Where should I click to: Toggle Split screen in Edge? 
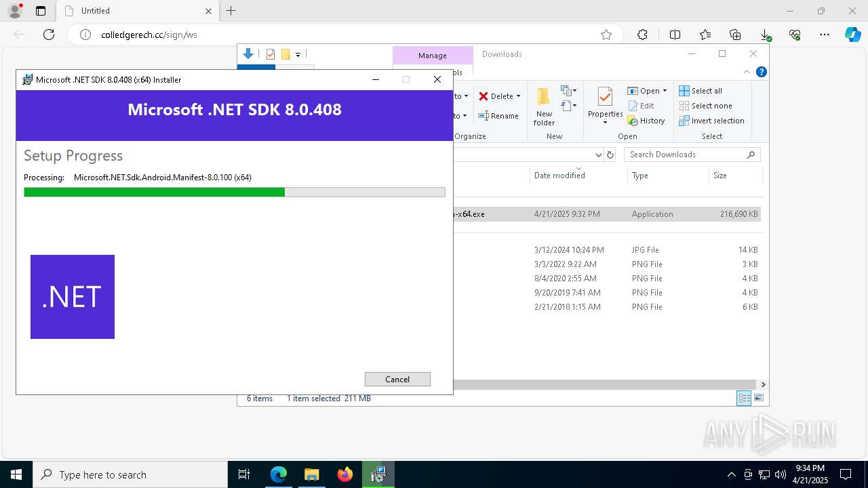(675, 35)
